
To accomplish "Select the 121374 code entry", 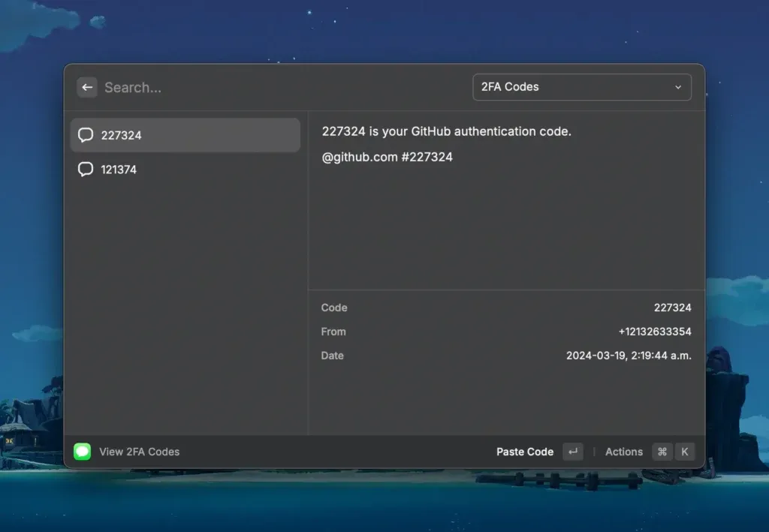I will 185,169.
